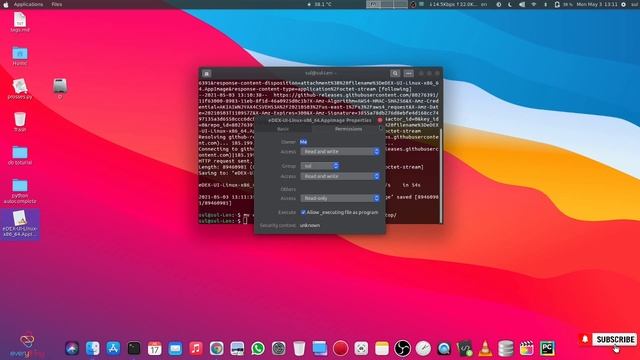Select the drive icon on desktop
This screenshot has height=360, width=640.
60,88
